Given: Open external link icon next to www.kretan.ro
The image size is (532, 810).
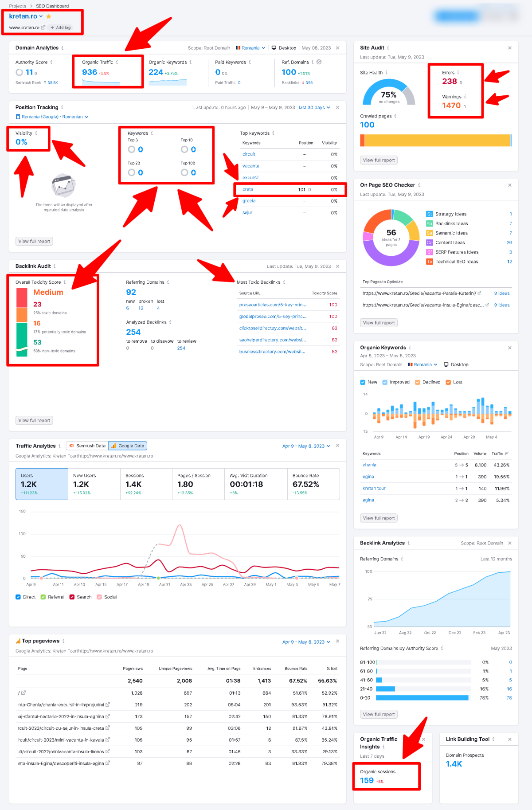Looking at the screenshot, I should point(43,27).
